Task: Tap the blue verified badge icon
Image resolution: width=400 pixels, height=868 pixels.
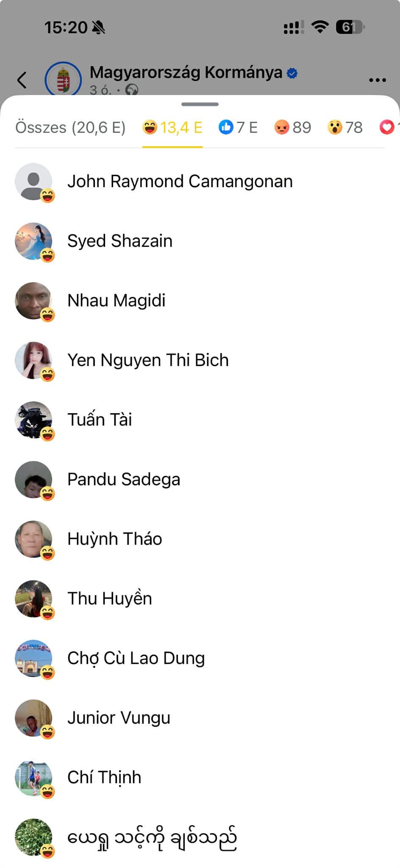Action: click(x=292, y=73)
